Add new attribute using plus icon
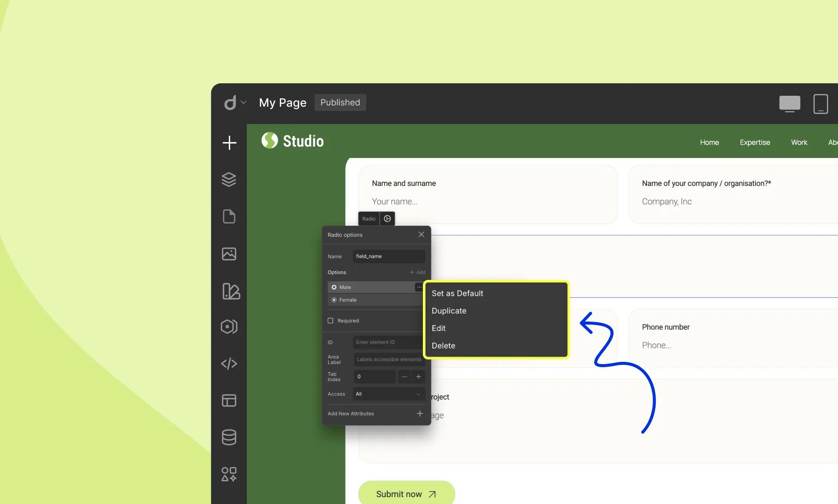The height and width of the screenshot is (504, 838). (x=420, y=413)
